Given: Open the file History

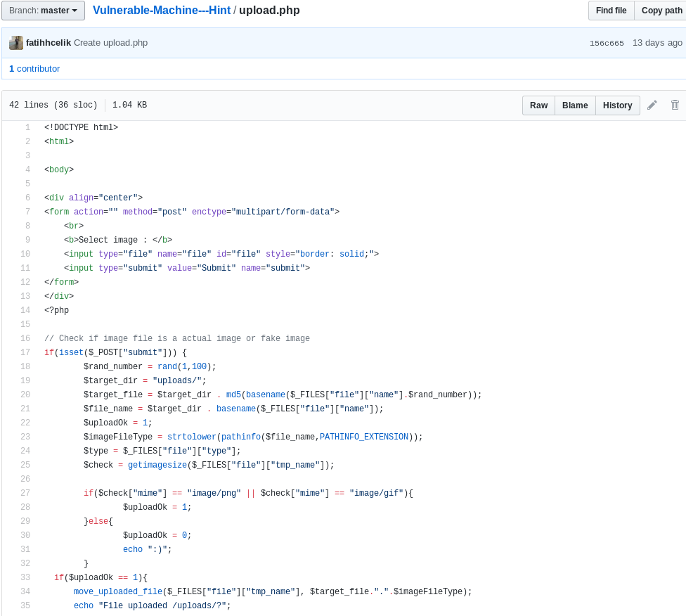Looking at the screenshot, I should coord(617,105).
